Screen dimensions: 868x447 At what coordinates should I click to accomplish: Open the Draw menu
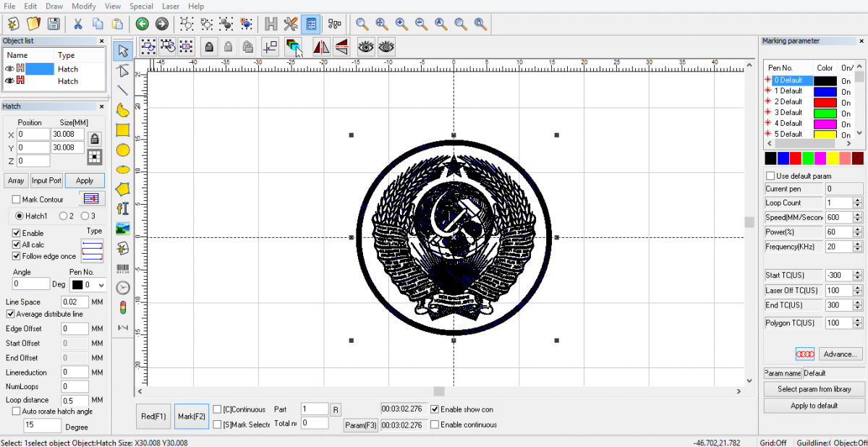pos(54,6)
